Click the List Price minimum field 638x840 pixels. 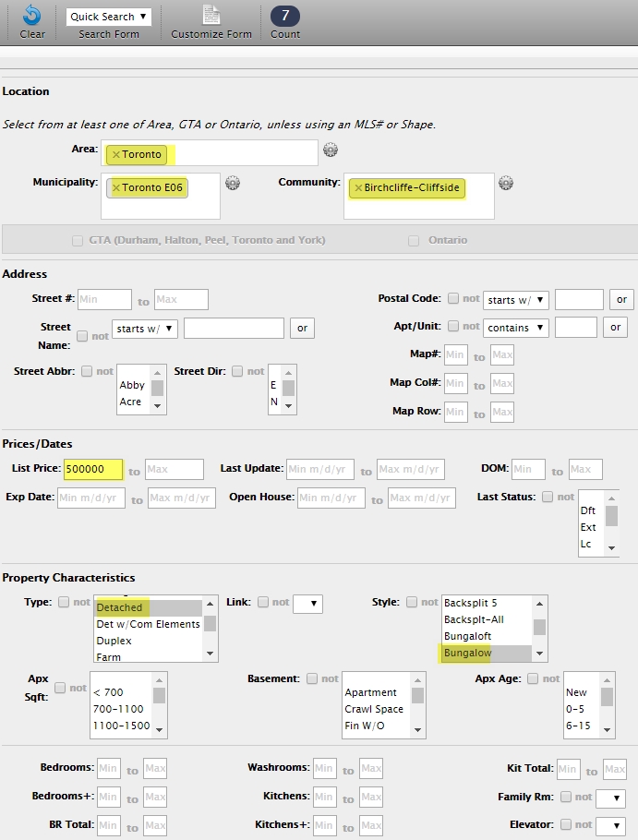(x=93, y=470)
